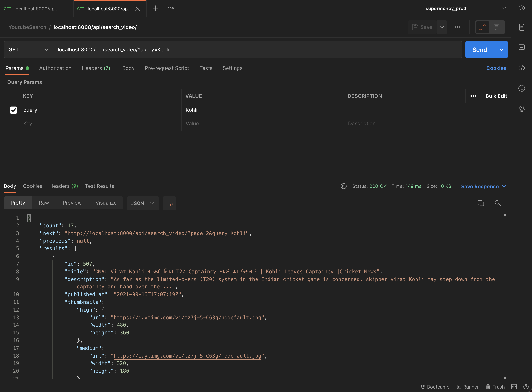Select the Raw response view tab
The image size is (532, 392).
(x=44, y=203)
